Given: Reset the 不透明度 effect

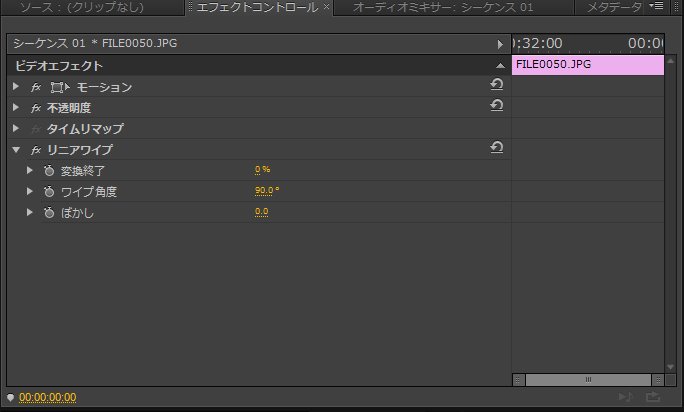Looking at the screenshot, I should pos(496,105).
